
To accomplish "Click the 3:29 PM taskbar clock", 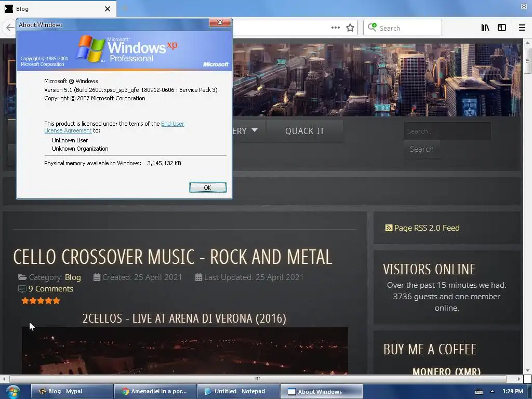I will tap(513, 391).
